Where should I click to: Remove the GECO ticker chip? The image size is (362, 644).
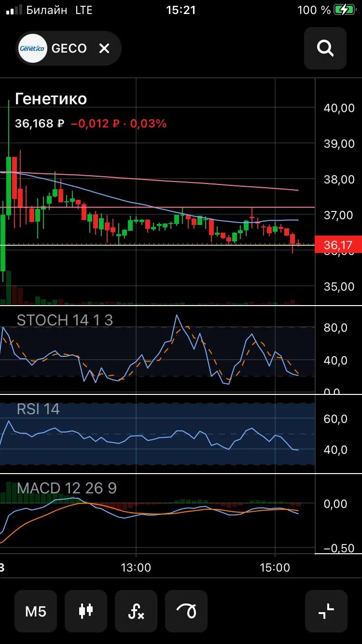pos(104,48)
